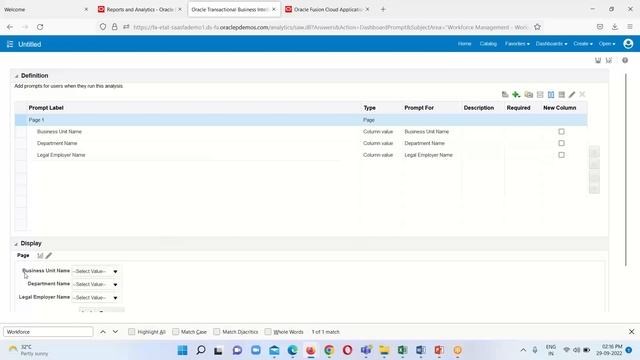The height and width of the screenshot is (360, 640).
Task: Open a new browser tab
Action: 383,9
